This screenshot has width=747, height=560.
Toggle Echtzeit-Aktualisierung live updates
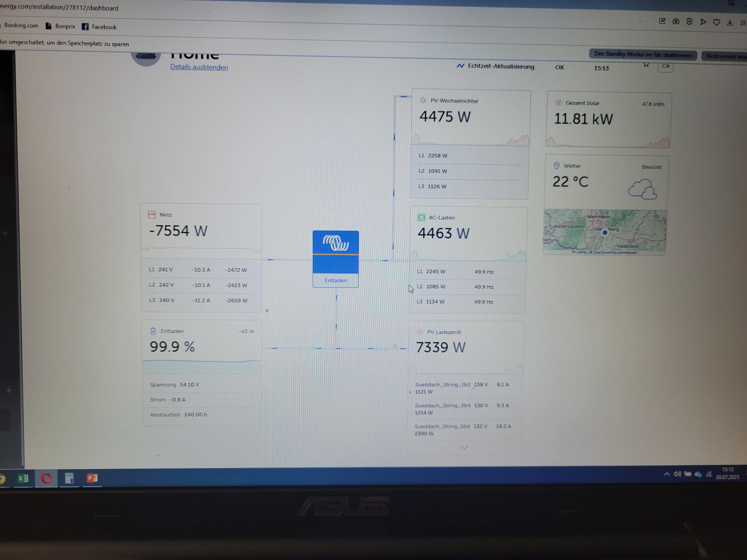(495, 66)
